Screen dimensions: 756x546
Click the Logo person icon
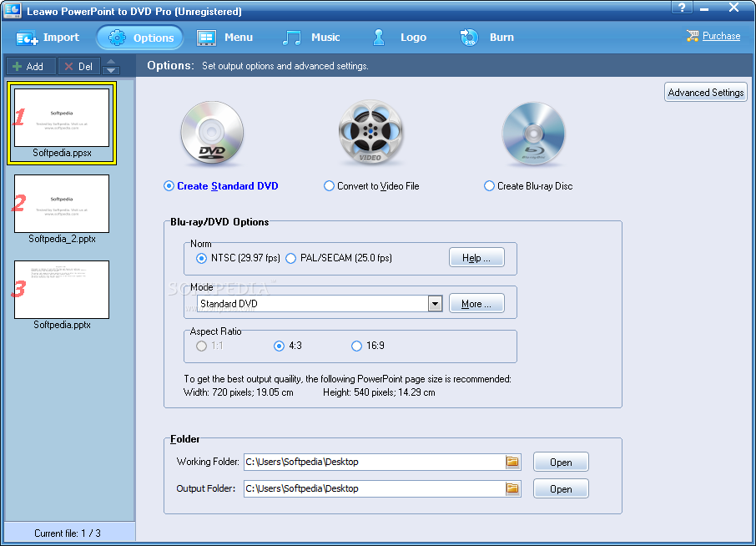coord(379,37)
